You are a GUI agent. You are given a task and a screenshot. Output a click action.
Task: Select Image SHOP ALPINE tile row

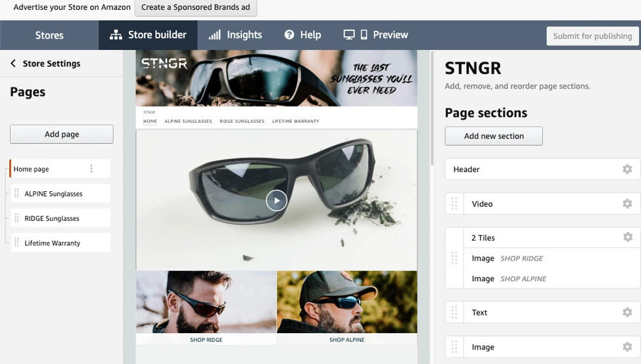click(x=552, y=279)
